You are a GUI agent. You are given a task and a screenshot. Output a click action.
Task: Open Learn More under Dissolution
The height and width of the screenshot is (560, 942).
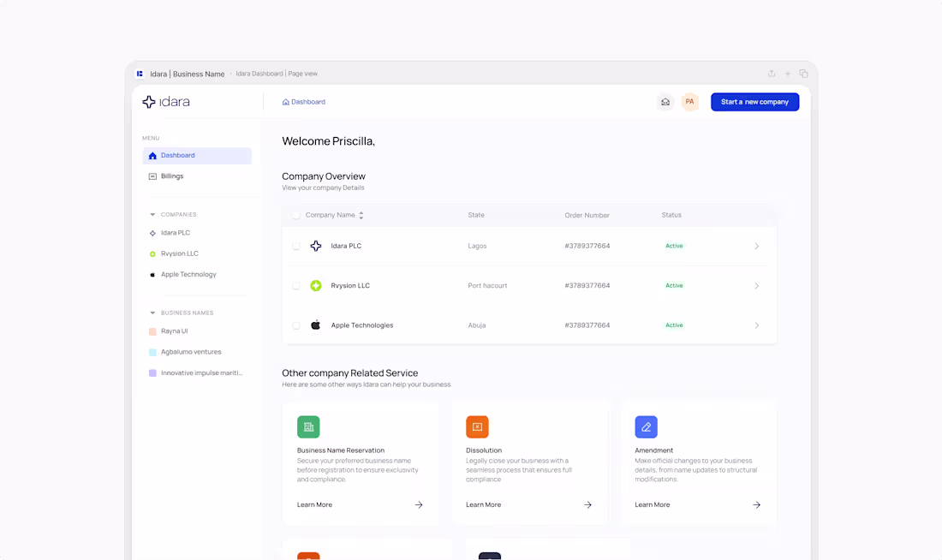(482, 504)
